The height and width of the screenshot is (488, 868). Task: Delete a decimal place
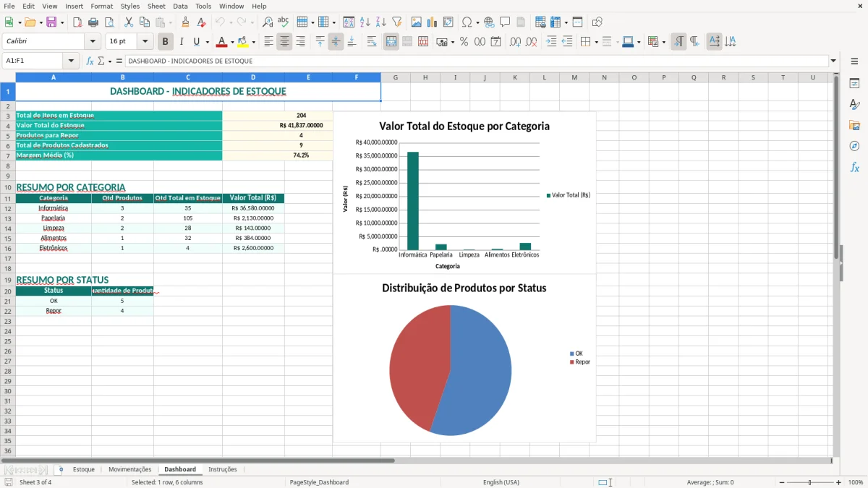point(532,42)
